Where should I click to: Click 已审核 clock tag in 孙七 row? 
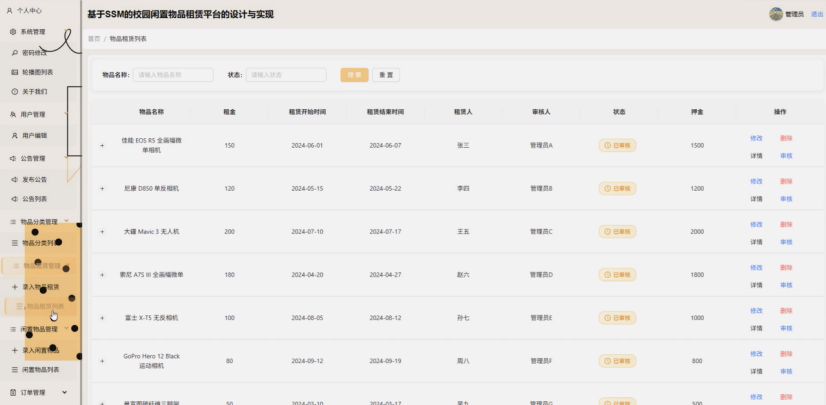[617, 318]
